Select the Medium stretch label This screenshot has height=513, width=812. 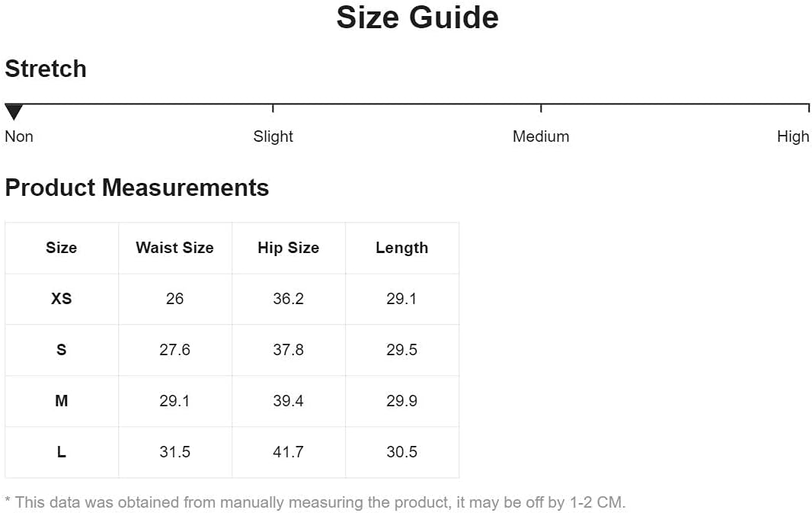(541, 136)
